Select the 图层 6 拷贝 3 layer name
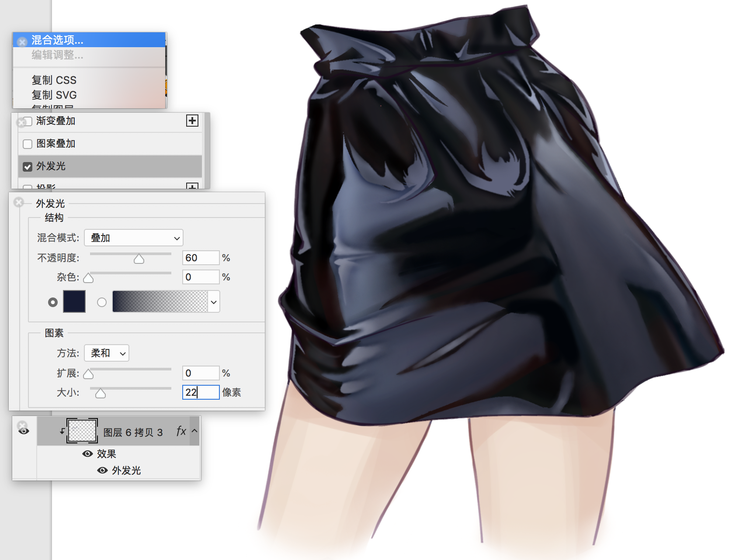 pos(133,432)
